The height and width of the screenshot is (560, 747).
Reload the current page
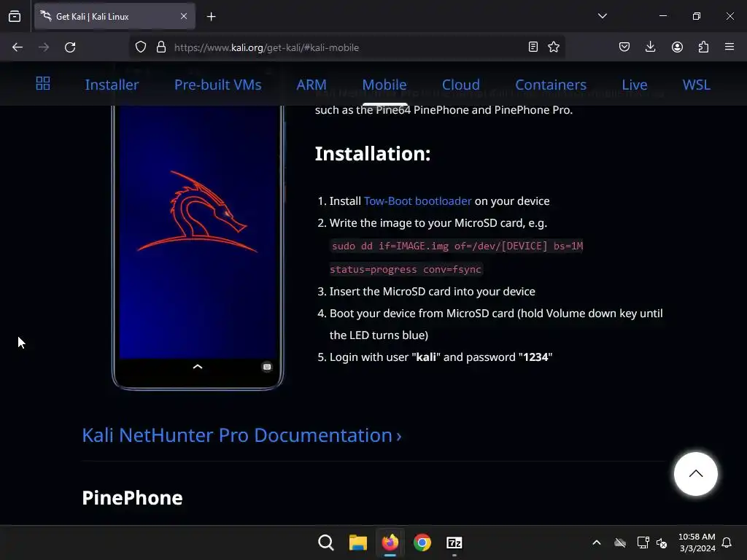[70, 47]
